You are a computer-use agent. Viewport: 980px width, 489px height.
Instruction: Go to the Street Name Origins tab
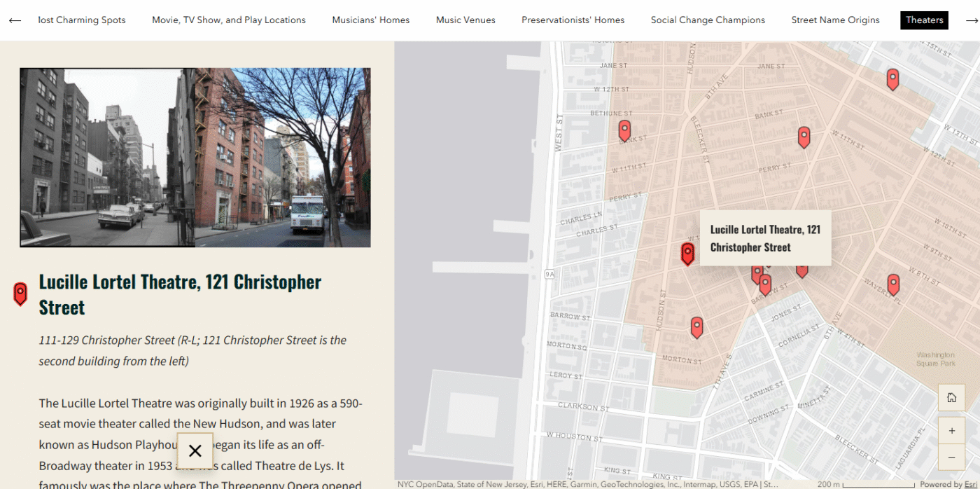(x=835, y=20)
